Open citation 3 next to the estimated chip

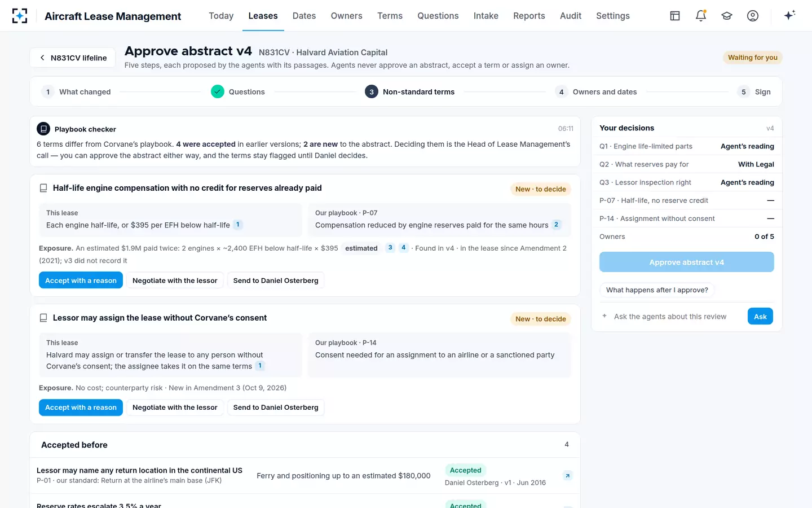(390, 248)
